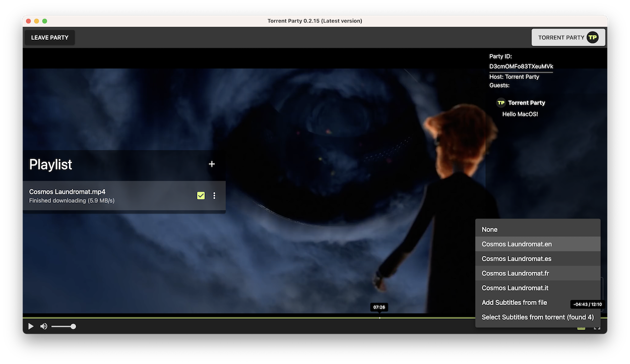Select Cosmos Laundromat.en subtitles
The image size is (630, 364).
[x=538, y=244]
